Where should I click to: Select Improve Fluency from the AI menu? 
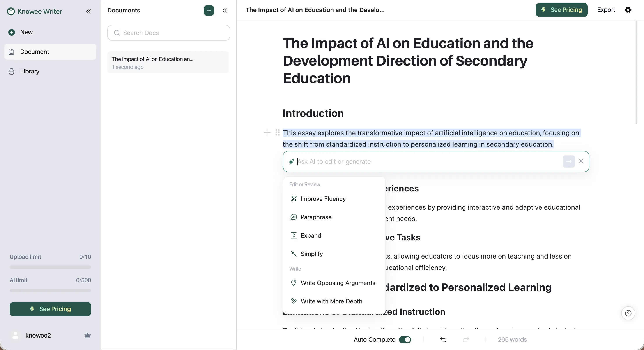pyautogui.click(x=323, y=198)
